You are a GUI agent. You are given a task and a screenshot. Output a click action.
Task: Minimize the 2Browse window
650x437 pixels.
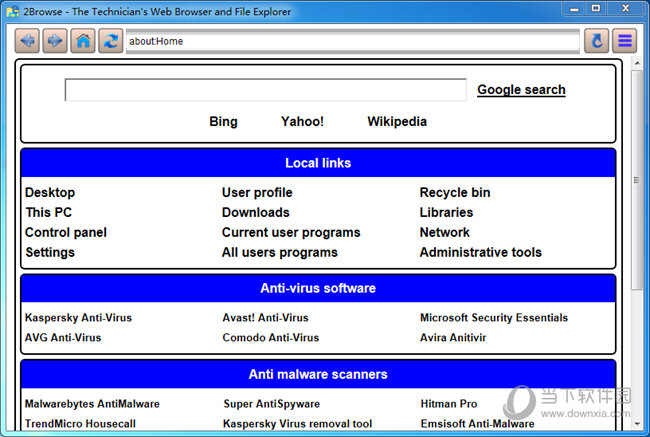coord(574,9)
